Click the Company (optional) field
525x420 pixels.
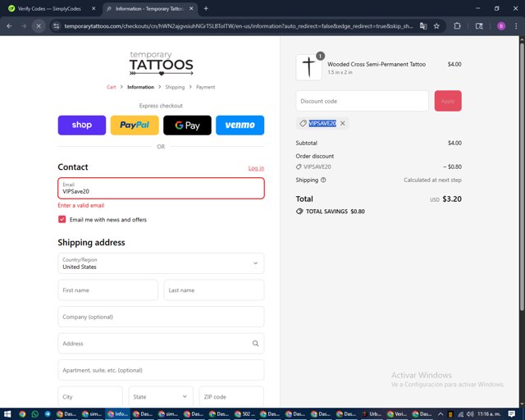161,317
